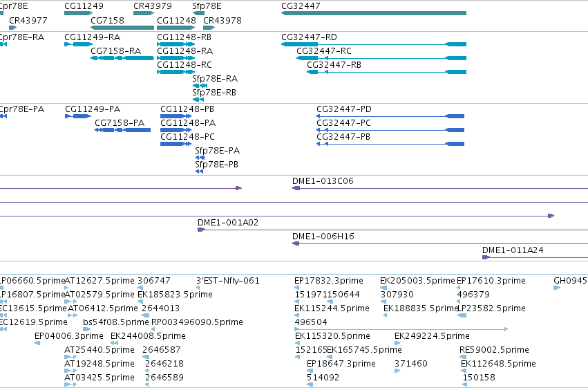Click transcript CG32447-RB

[387, 72]
